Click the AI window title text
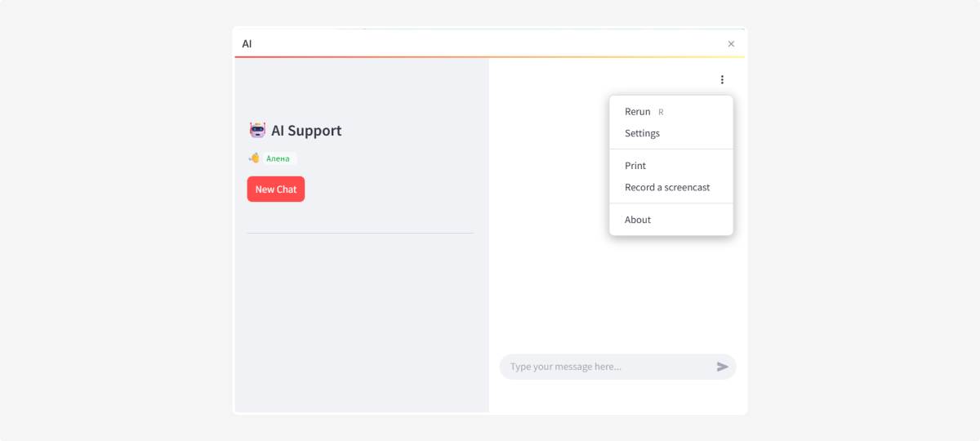 (x=247, y=44)
